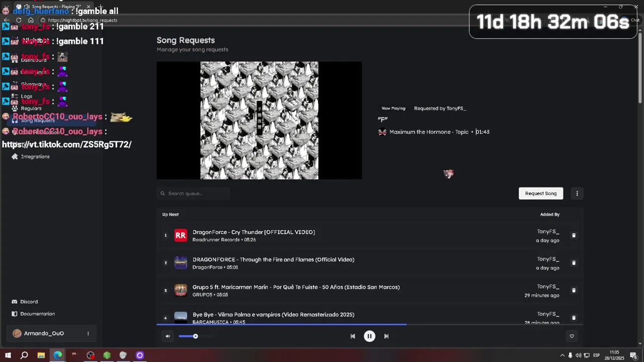Click the Grupo 5 song thumbnail
Image resolution: width=644 pixels, height=362 pixels.
(x=181, y=290)
